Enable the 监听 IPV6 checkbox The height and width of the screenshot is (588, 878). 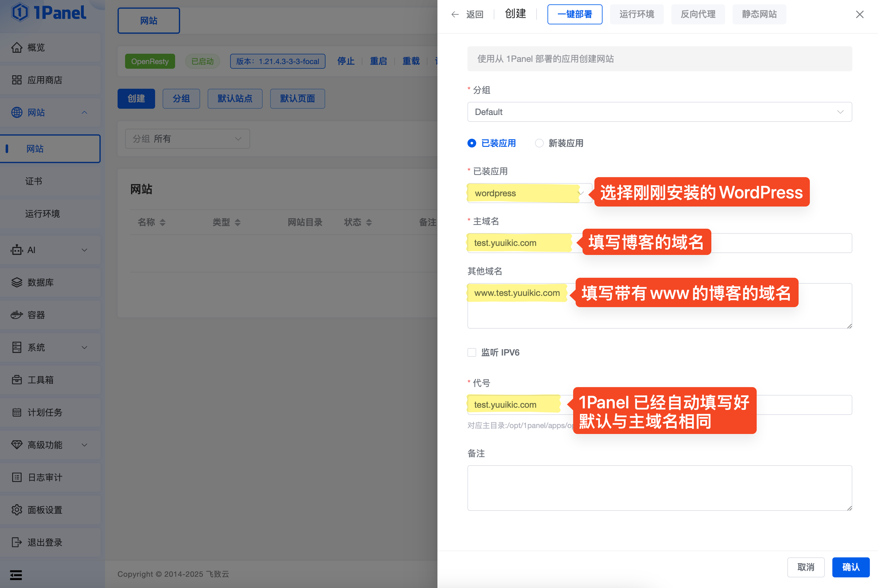coord(472,352)
